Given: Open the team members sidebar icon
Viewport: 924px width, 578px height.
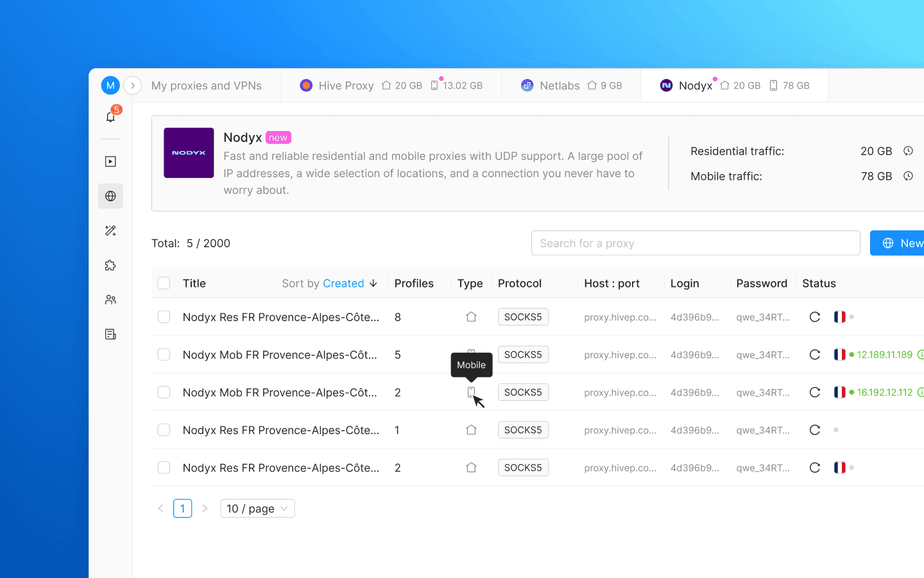Looking at the screenshot, I should point(110,300).
